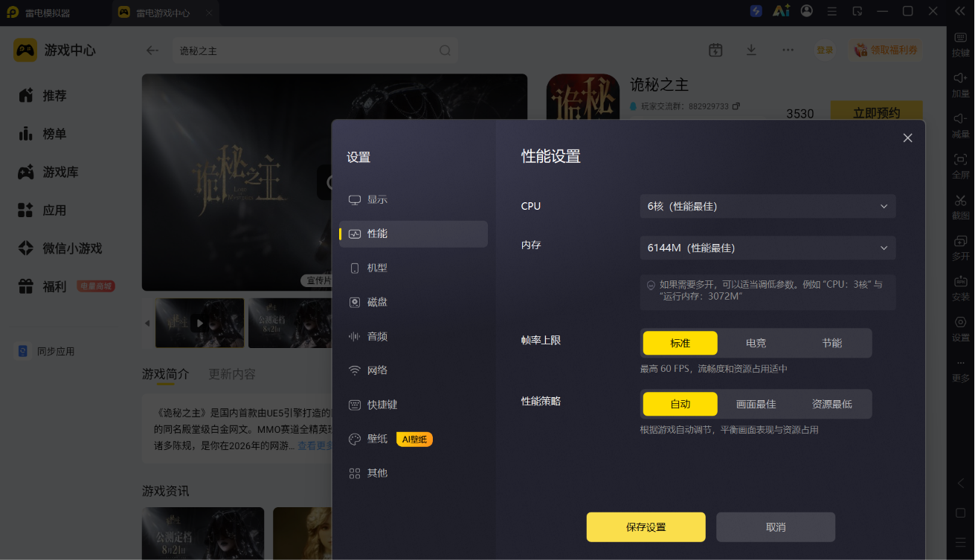This screenshot has width=975, height=560.
Task: Switch to the 更新内容 tab
Action: (232, 373)
